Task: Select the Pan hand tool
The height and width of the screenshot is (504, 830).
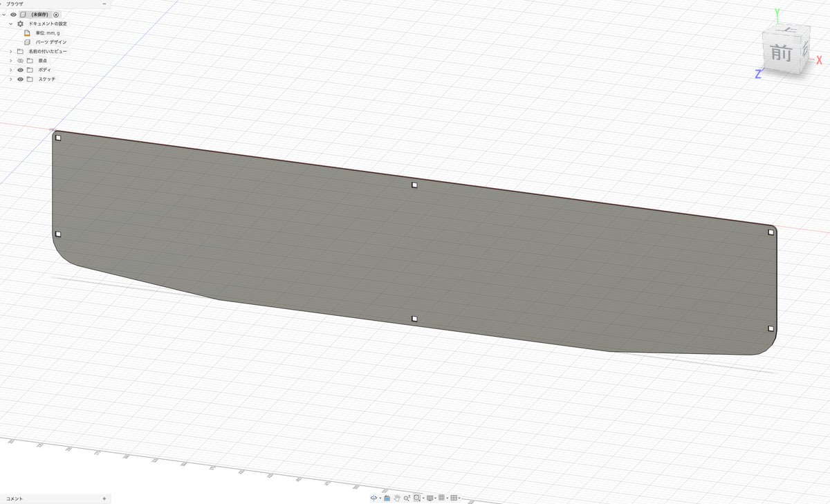Action: click(x=397, y=498)
